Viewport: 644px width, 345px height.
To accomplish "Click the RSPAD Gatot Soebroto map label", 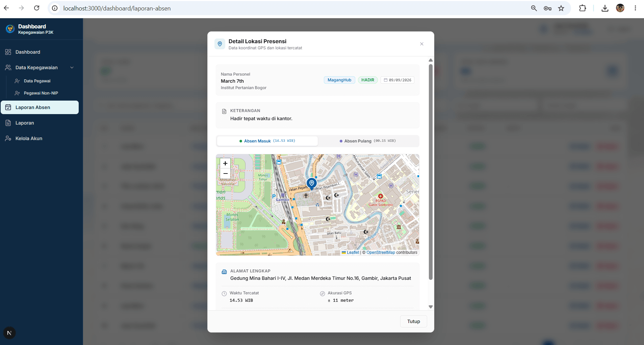I will pos(381,203).
